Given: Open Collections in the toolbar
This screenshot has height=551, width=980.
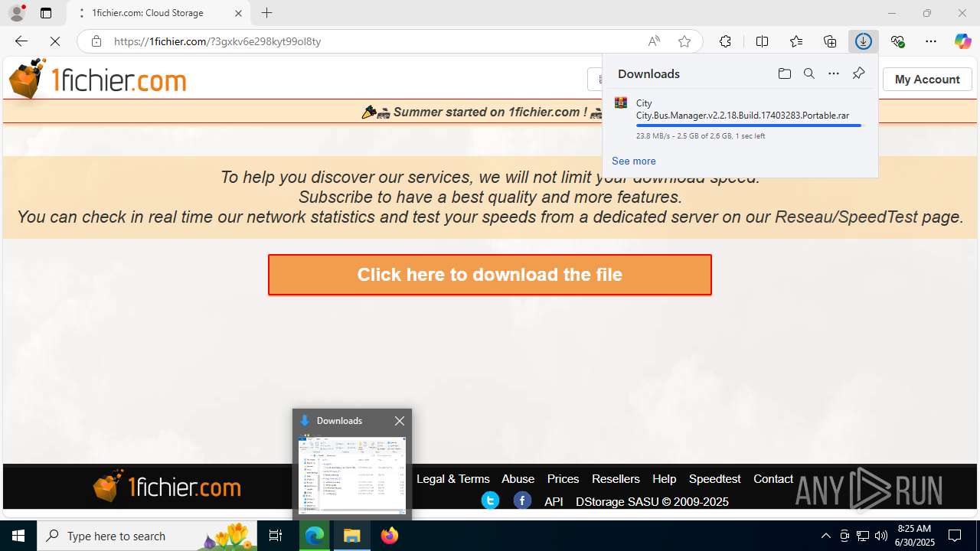Looking at the screenshot, I should tap(830, 41).
